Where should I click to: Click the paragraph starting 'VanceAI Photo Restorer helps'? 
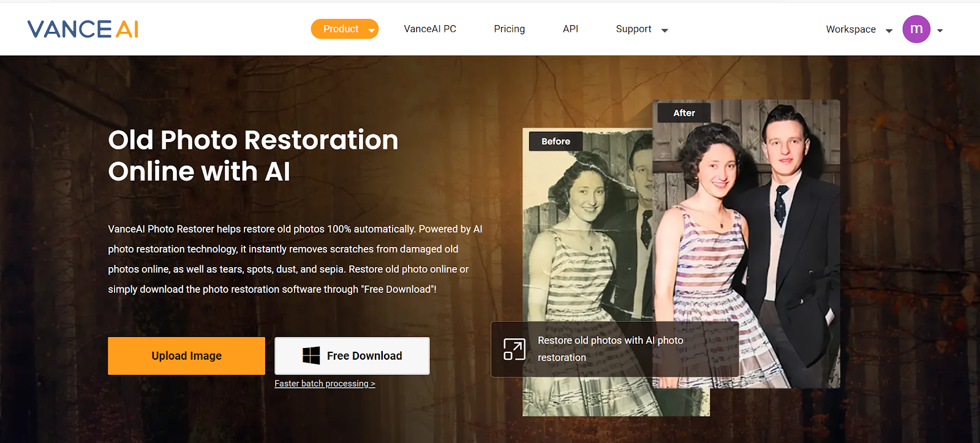pos(295,259)
